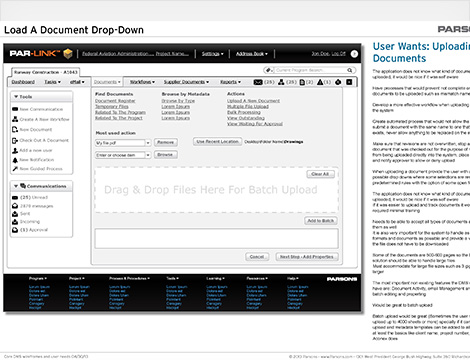The height and width of the screenshot is (360, 470).
Task: Click the Bulk Processing link
Action: [x=244, y=112]
